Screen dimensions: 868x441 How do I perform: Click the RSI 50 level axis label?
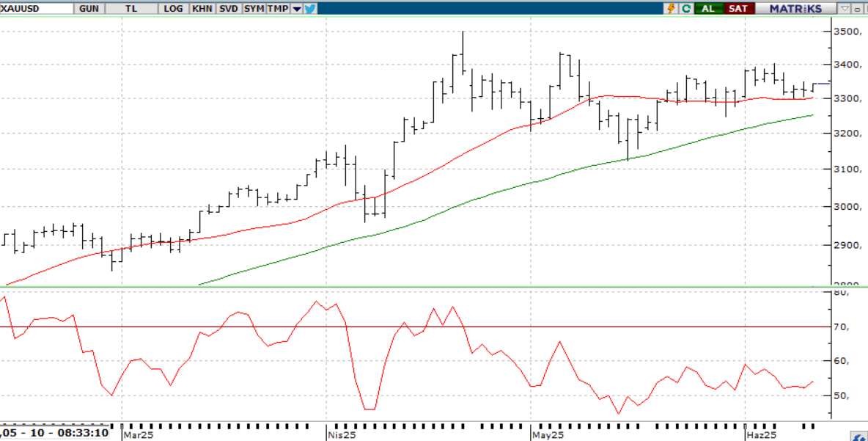842,396
